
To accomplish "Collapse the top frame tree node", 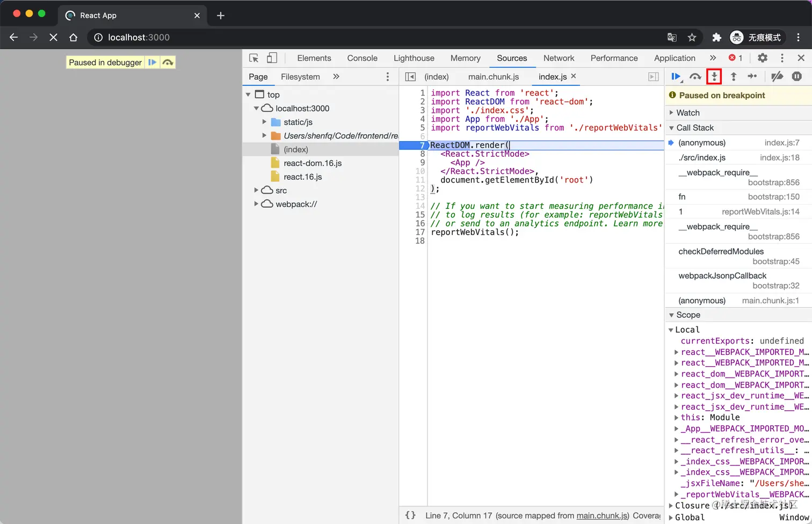I will [249, 94].
